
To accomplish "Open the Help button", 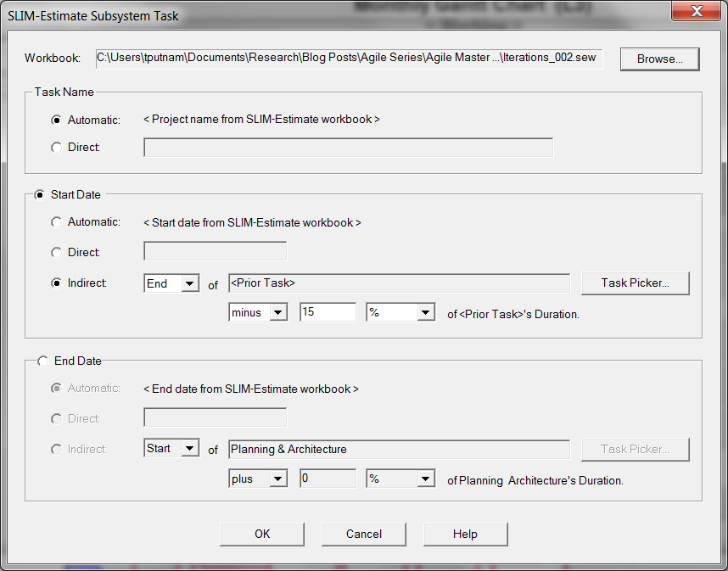I will [x=465, y=535].
